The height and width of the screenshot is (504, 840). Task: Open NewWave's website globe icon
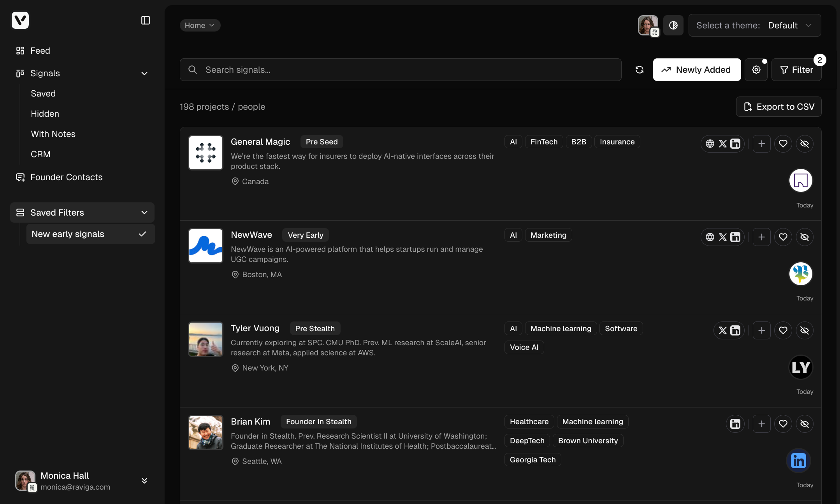pyautogui.click(x=710, y=237)
